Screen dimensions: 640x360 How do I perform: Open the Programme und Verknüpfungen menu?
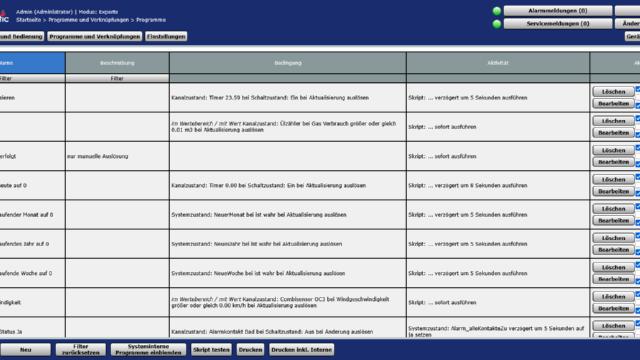[95, 36]
